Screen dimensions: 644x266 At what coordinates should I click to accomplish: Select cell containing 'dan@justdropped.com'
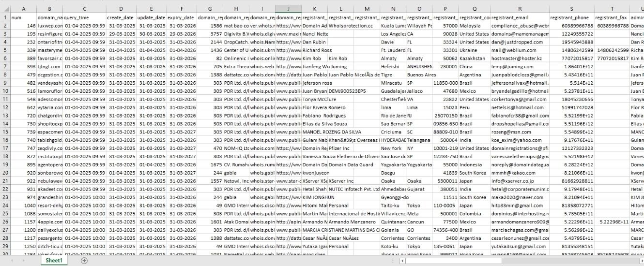[x=520, y=42]
